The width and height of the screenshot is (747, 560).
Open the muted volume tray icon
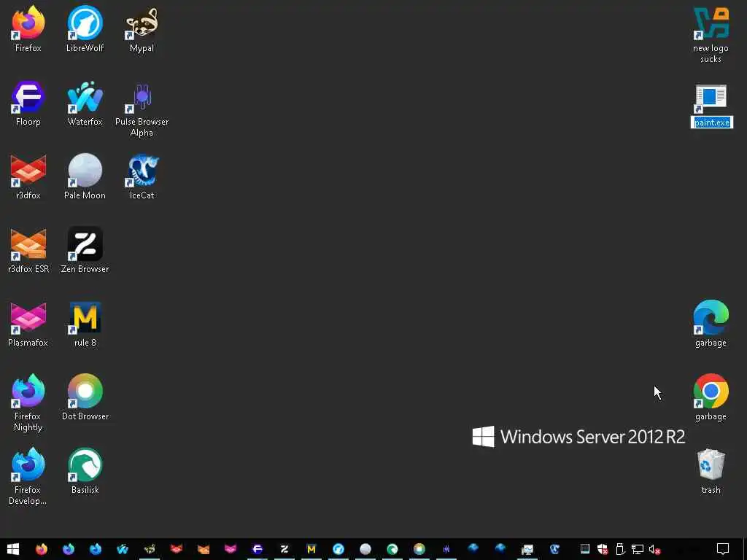click(x=654, y=550)
